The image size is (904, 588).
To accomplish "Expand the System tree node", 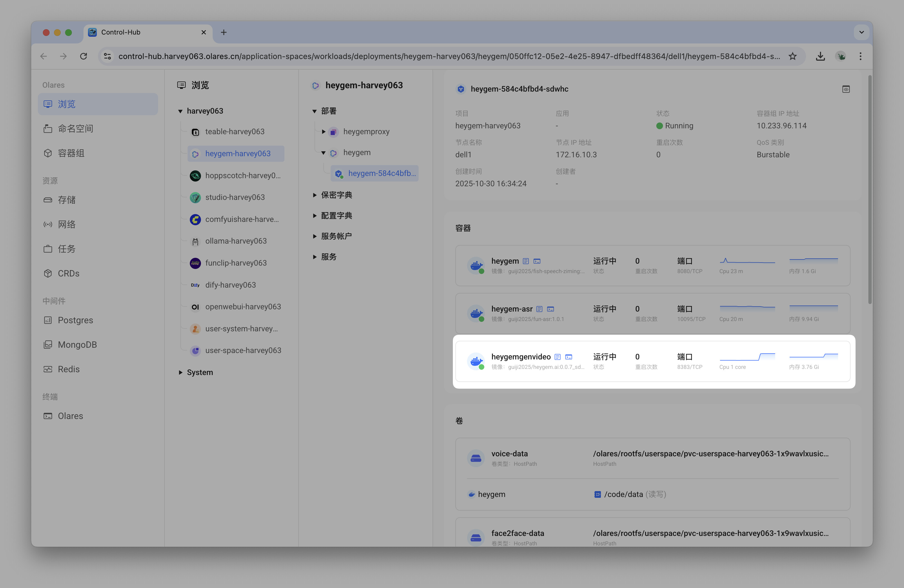I will [180, 372].
